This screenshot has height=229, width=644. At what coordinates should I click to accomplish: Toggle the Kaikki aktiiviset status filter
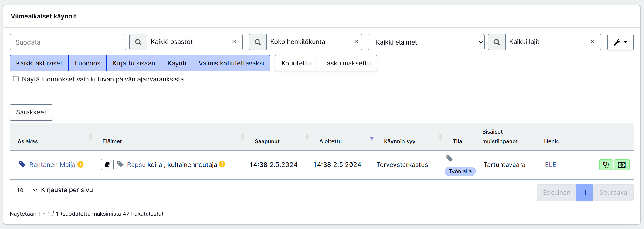coord(39,63)
